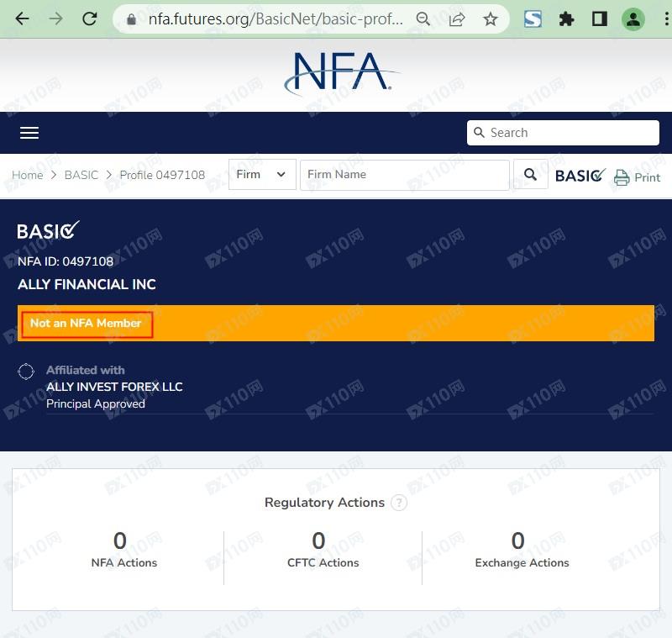This screenshot has height=638, width=672.
Task: Click the browser back arrow
Action: [22, 18]
